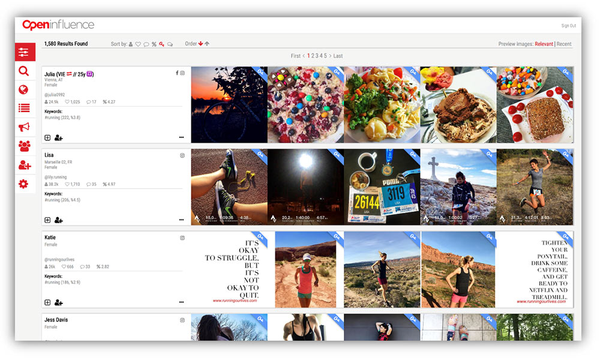Open the group of people sidebar icon
The width and height of the screenshot is (600, 364).
click(24, 146)
